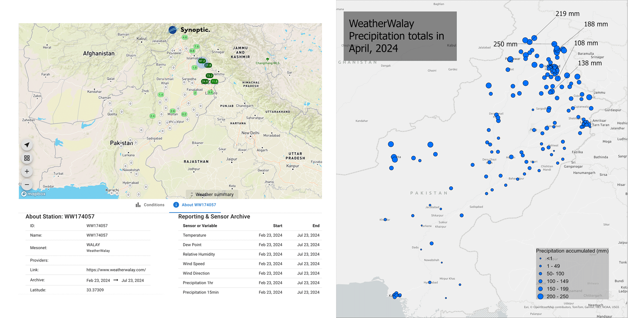Click the 188 mm precipitation label
This screenshot has width=644, height=318.
[596, 24]
